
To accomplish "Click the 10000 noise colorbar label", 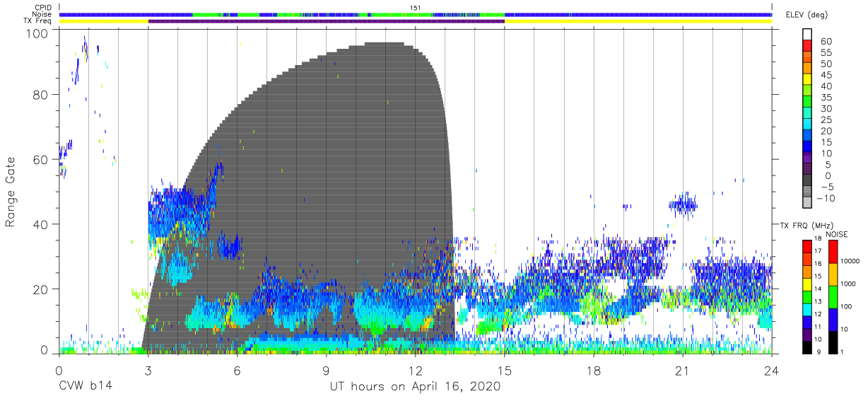I will click(x=850, y=262).
